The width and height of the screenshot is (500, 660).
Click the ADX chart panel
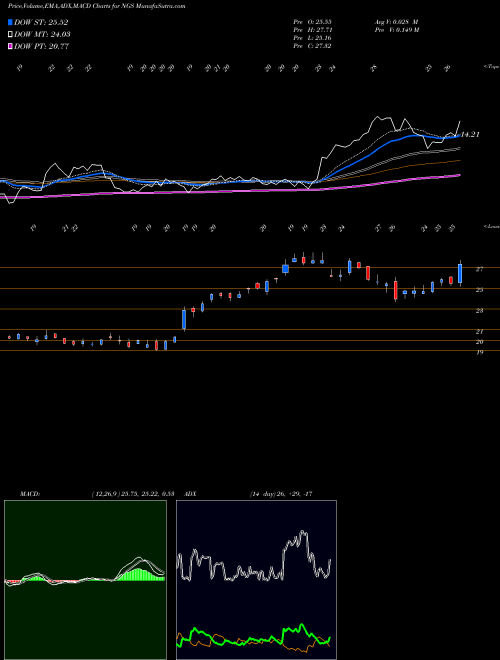(x=256, y=580)
